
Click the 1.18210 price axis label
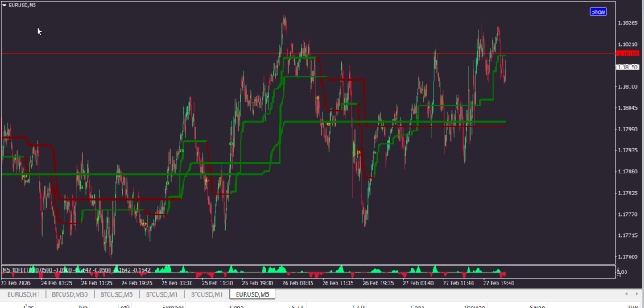coord(628,44)
